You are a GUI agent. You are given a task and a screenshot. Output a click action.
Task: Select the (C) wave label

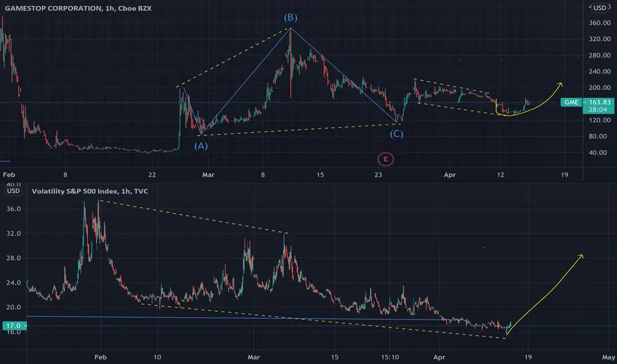tap(397, 134)
